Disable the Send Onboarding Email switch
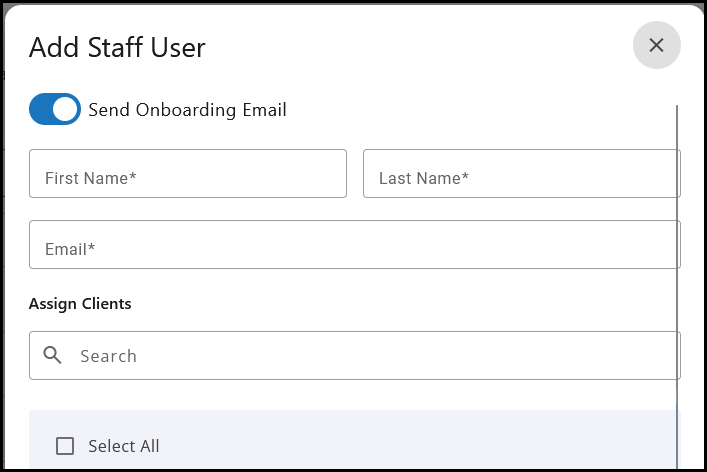Screen dimensions: 707x472 [x=54, y=110]
